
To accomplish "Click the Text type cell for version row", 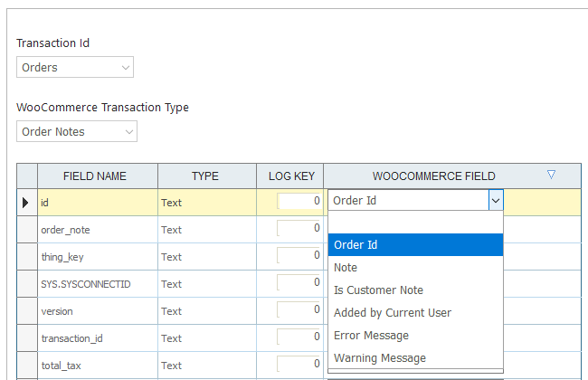I will click(x=207, y=311).
